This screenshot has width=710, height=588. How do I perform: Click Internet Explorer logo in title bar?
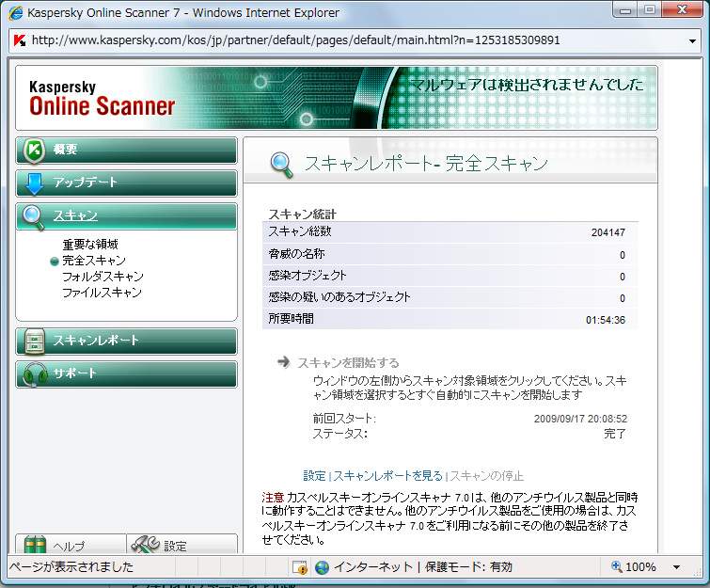(x=16, y=12)
